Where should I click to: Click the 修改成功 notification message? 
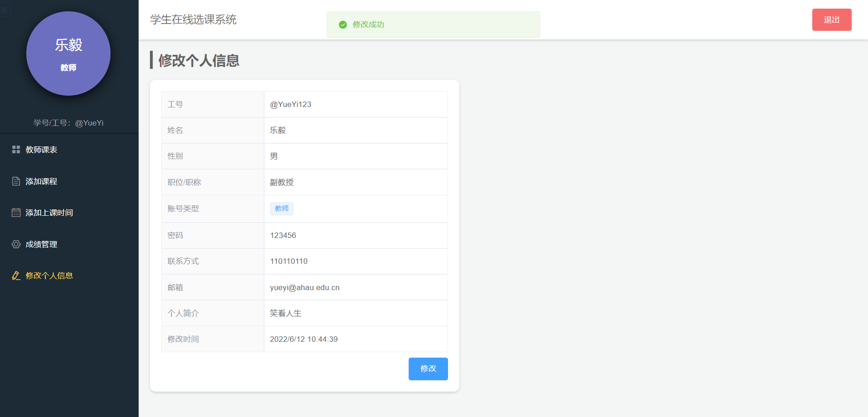[433, 24]
